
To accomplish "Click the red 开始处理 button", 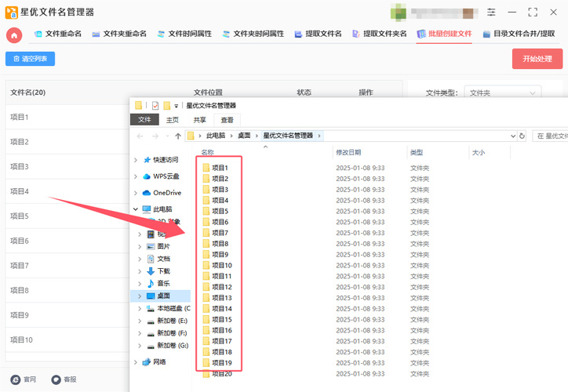I will pos(537,60).
